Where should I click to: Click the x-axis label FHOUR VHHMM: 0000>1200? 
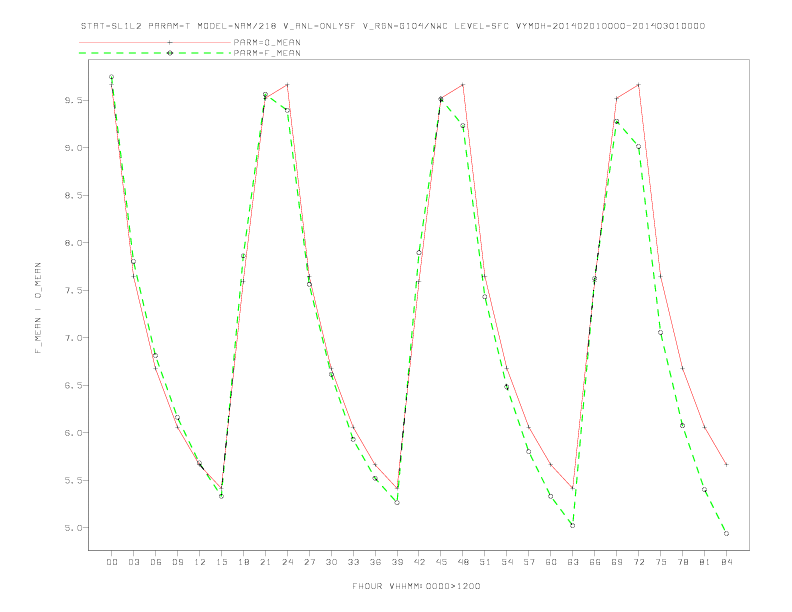[416, 586]
